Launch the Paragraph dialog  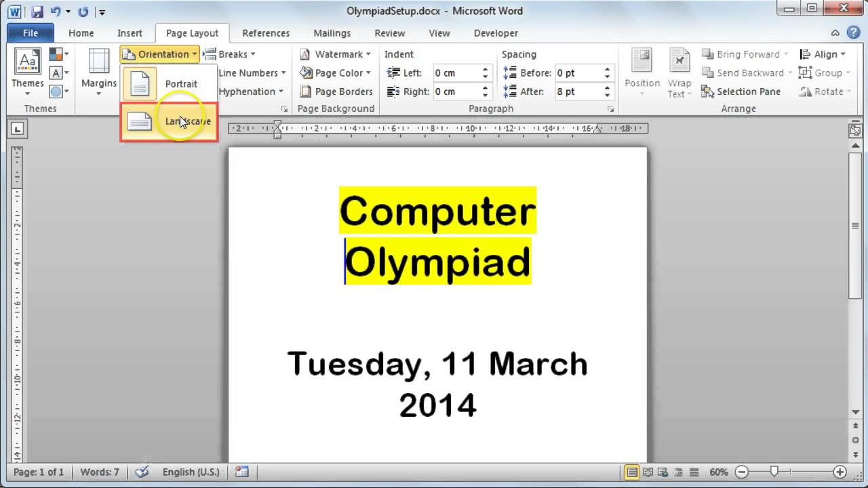(611, 109)
